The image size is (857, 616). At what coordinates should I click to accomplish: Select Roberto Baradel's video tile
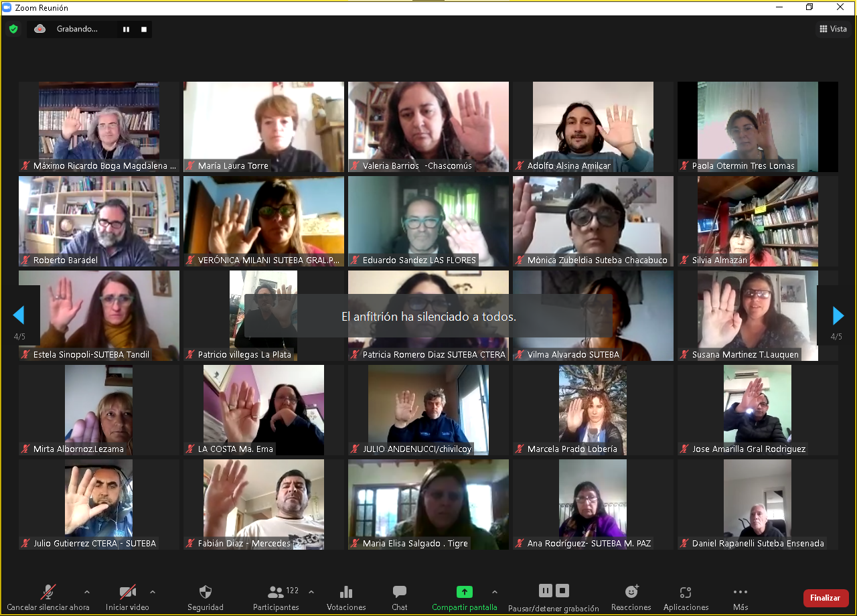point(99,222)
